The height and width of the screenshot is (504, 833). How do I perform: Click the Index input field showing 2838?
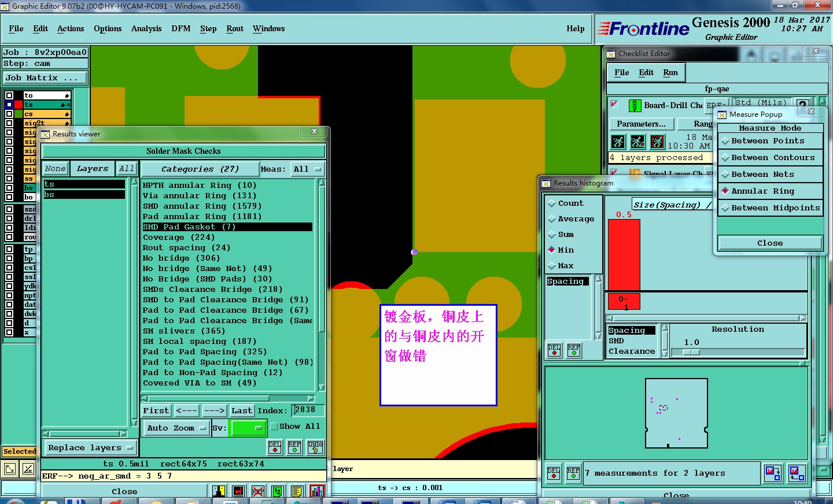click(308, 410)
